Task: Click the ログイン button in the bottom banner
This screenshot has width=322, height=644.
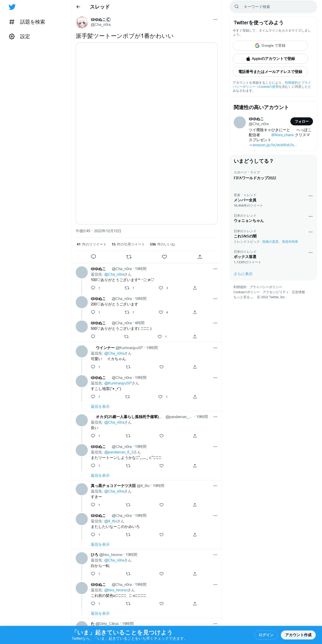Action: [x=266, y=635]
